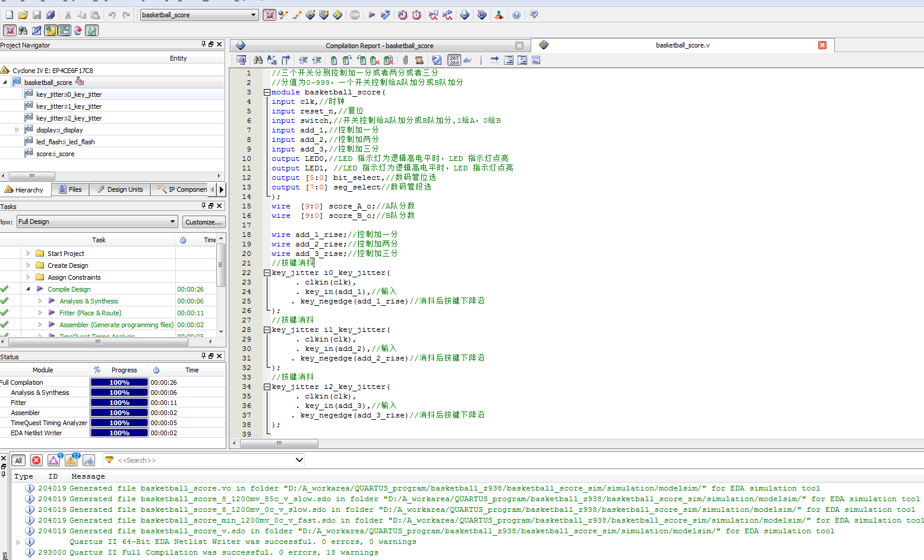Toggle line numbers display button
Image resolution: width=924 pixels, height=560 pixels.
(454, 60)
